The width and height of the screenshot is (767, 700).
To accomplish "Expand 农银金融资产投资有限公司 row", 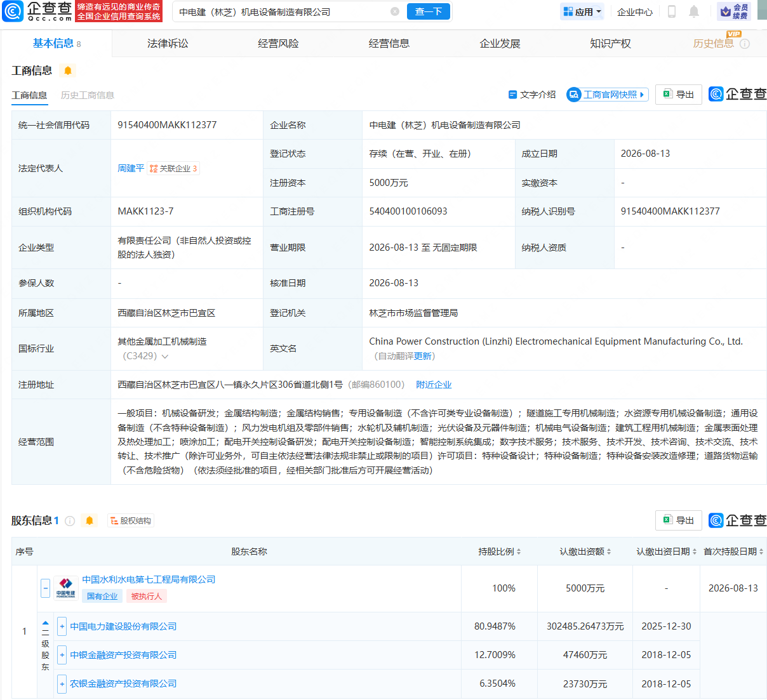I will [62, 683].
